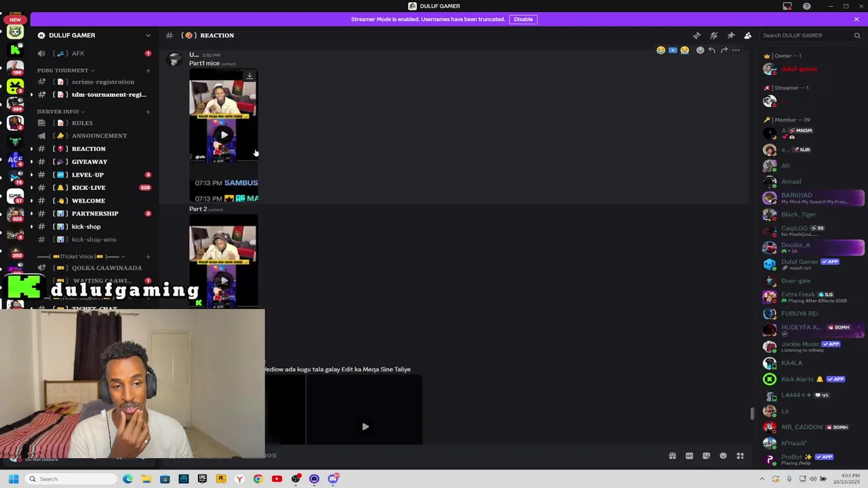
Task: Expand DULUF GAMER server menu dropdown
Action: [x=148, y=35]
